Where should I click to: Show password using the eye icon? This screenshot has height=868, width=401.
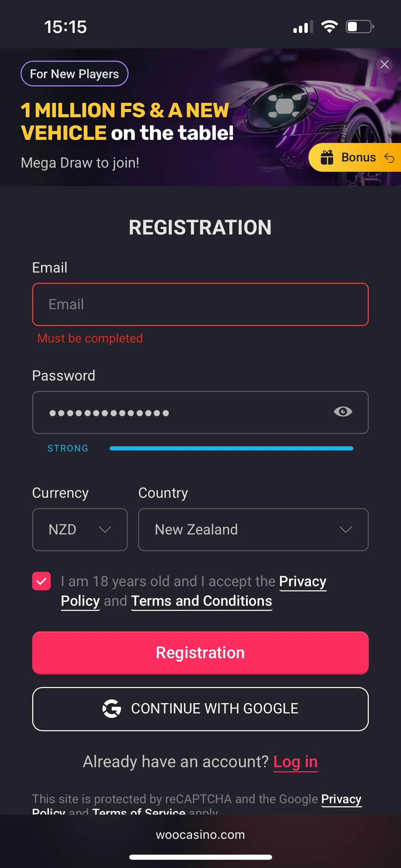pyautogui.click(x=343, y=411)
